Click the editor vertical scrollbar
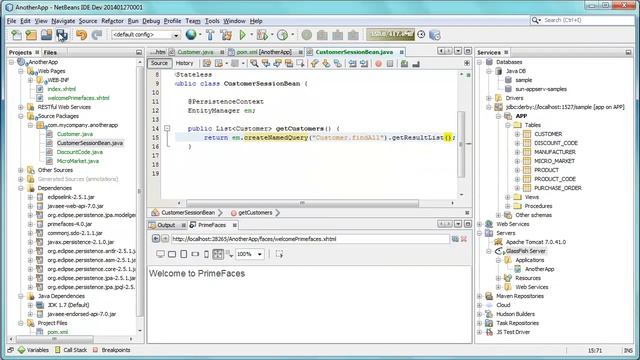640x360 pixels. [461, 144]
